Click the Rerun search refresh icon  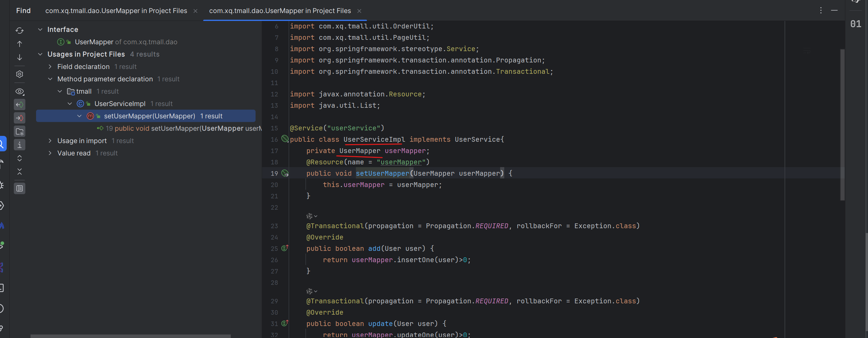coord(20,31)
